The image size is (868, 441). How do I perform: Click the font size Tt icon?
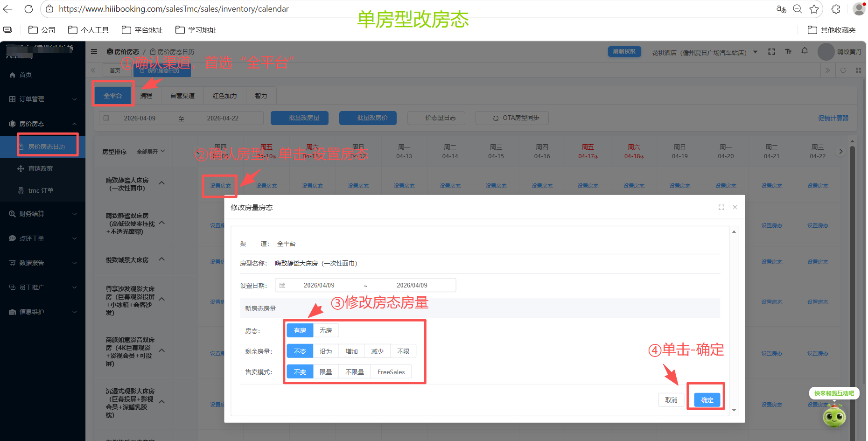tap(788, 52)
